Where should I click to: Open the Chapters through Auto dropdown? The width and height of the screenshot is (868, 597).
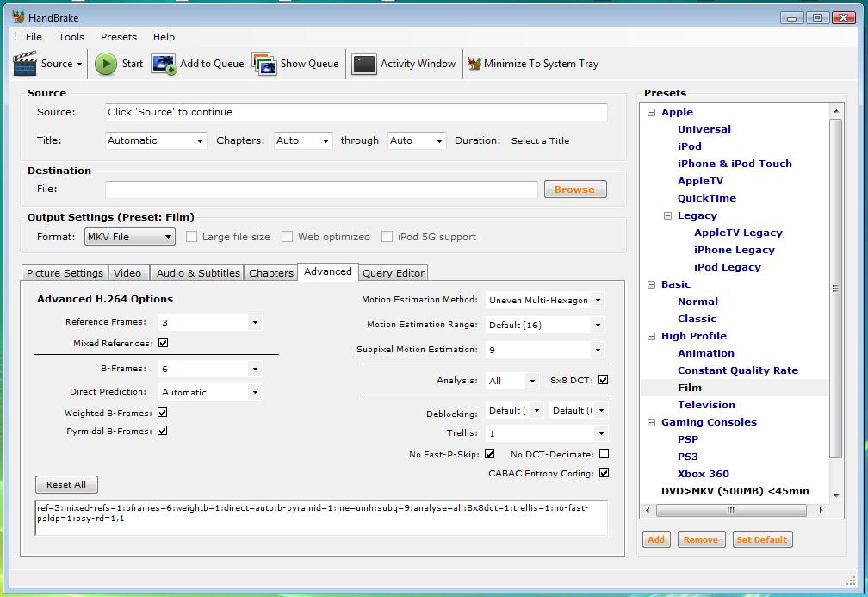(x=417, y=140)
